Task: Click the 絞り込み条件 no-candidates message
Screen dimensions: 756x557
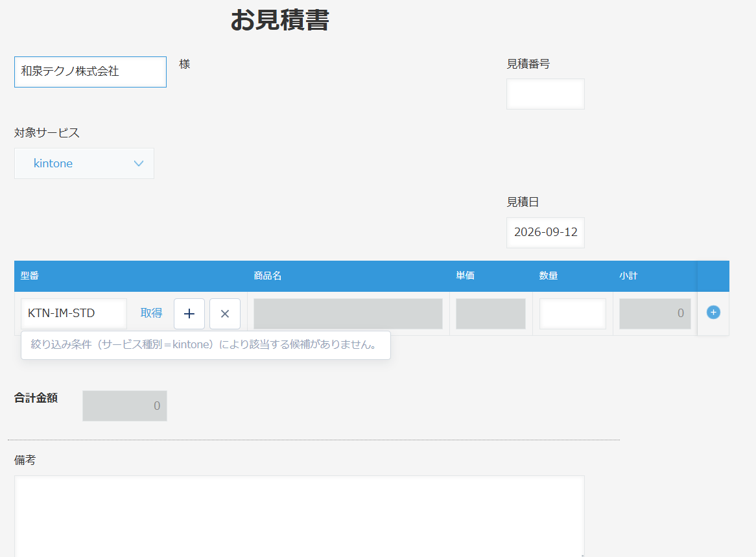Action: [206, 345]
